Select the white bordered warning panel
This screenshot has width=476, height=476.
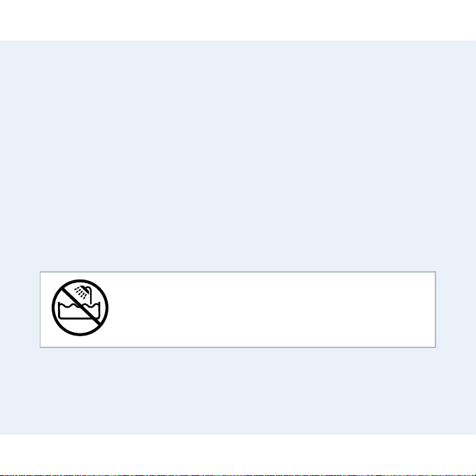click(x=238, y=310)
